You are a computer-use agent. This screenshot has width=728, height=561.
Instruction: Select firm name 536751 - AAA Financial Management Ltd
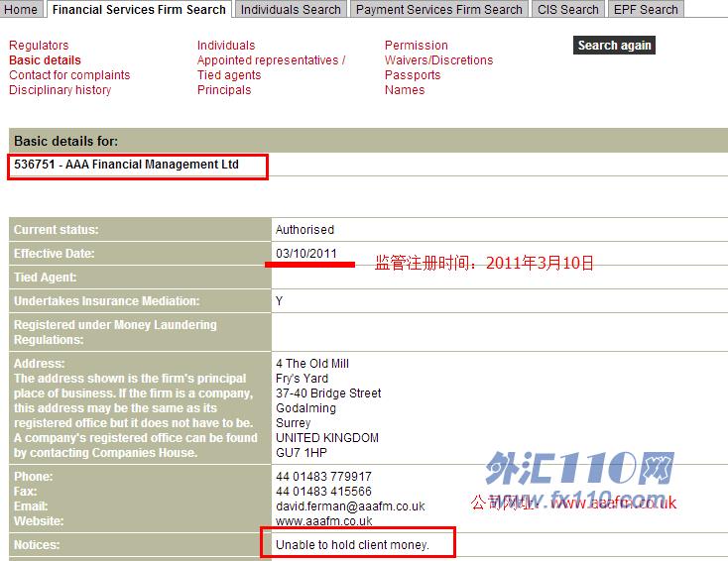(x=126, y=165)
